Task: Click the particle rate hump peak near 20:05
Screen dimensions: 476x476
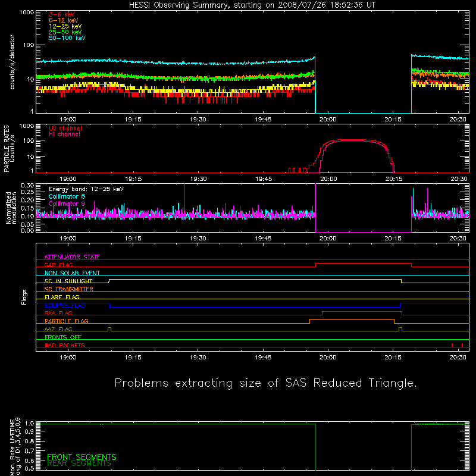Action: point(352,140)
